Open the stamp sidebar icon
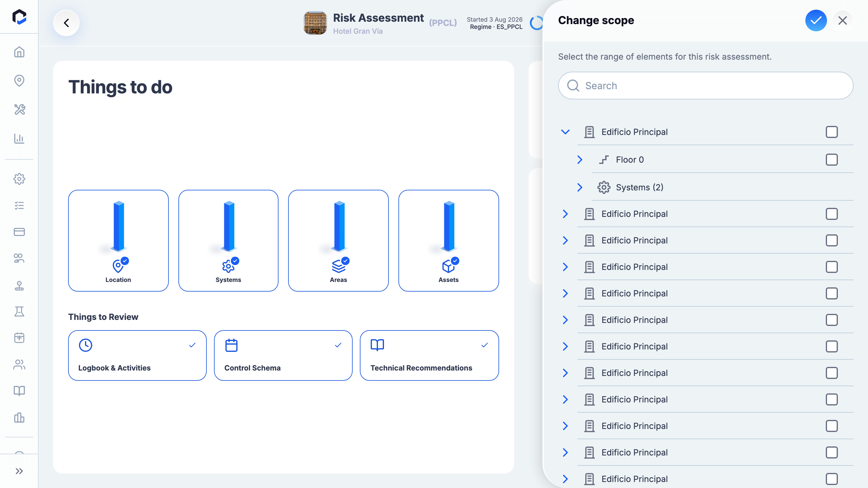 (x=19, y=286)
